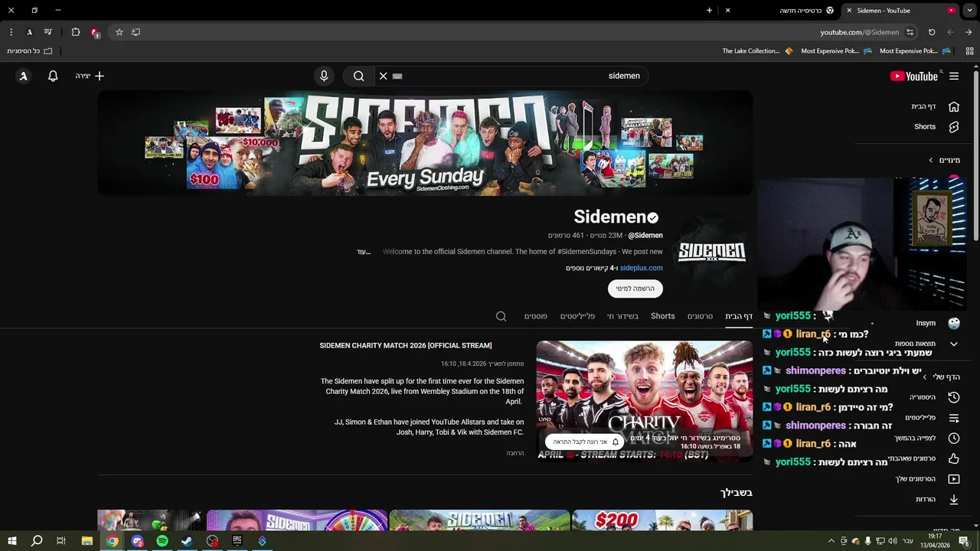Click the $200 video thumbnail
The image size is (980, 551).
(662, 521)
